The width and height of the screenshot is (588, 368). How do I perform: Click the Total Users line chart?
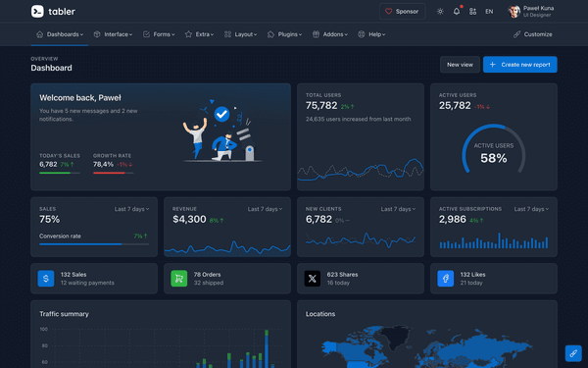click(361, 170)
